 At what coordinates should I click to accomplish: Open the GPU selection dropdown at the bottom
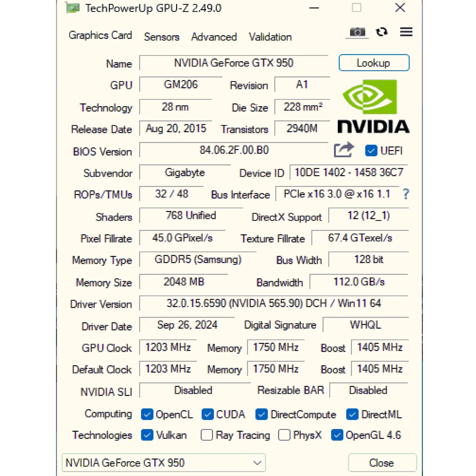(164, 463)
